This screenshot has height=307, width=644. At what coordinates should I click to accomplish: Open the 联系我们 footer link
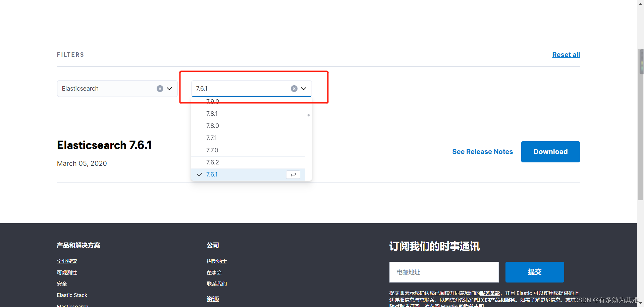point(216,284)
